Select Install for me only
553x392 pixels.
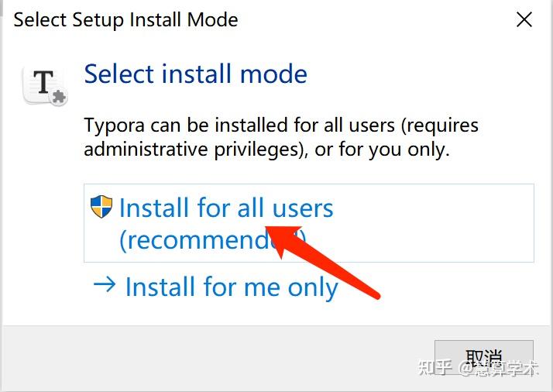231,287
